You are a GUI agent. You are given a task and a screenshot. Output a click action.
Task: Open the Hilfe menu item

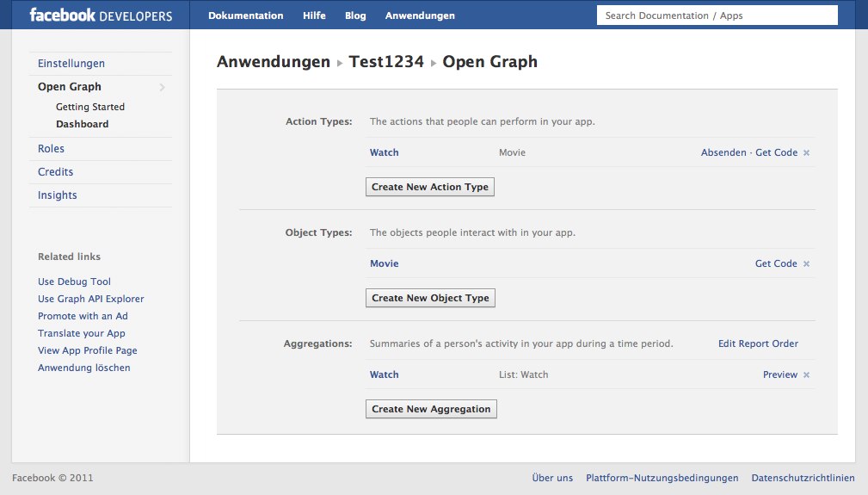(x=314, y=15)
